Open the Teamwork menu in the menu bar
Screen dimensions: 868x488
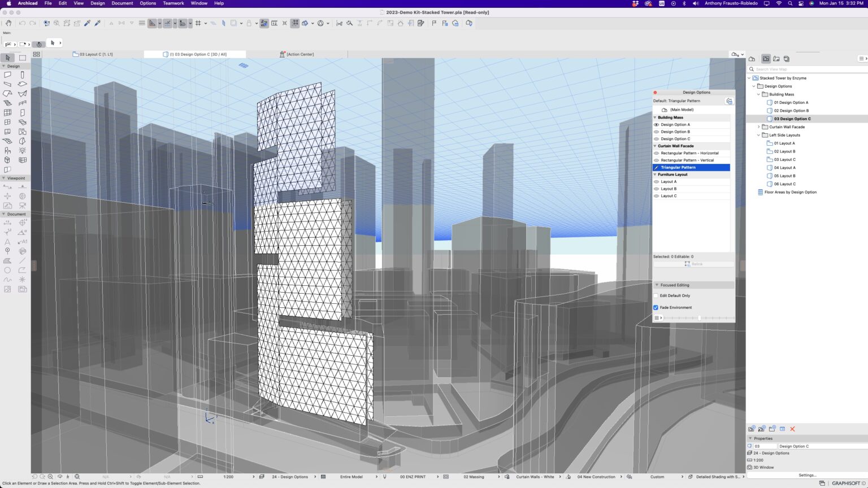tap(173, 3)
